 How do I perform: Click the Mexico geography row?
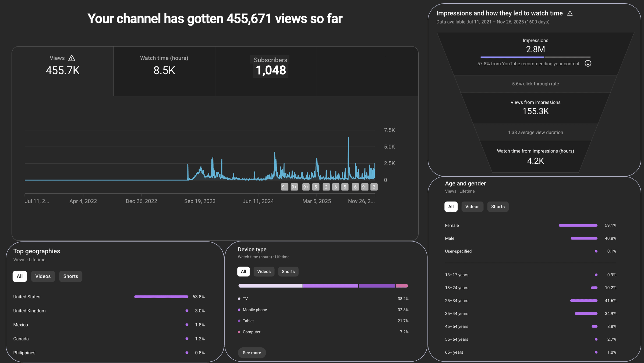click(109, 325)
